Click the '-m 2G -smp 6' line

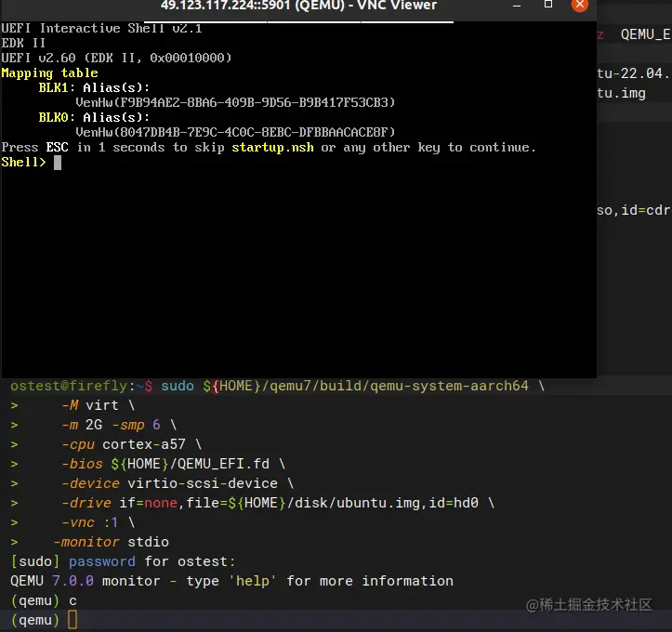pyautogui.click(x=119, y=425)
